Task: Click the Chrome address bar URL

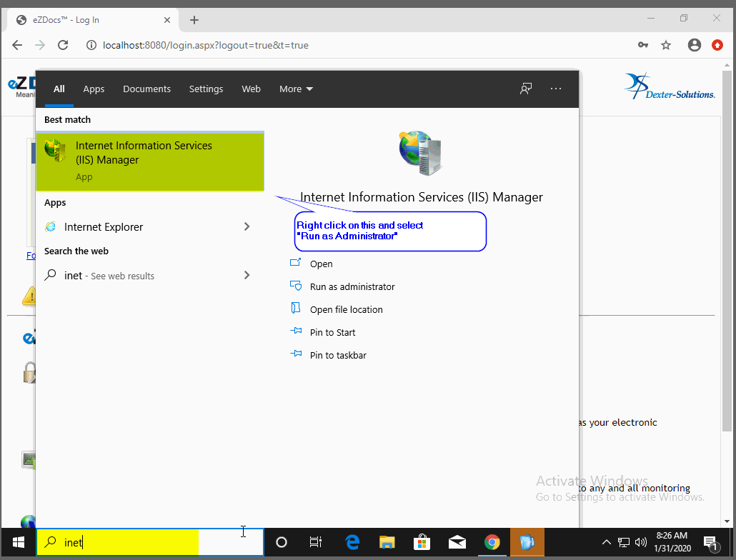Action: pyautogui.click(x=206, y=46)
